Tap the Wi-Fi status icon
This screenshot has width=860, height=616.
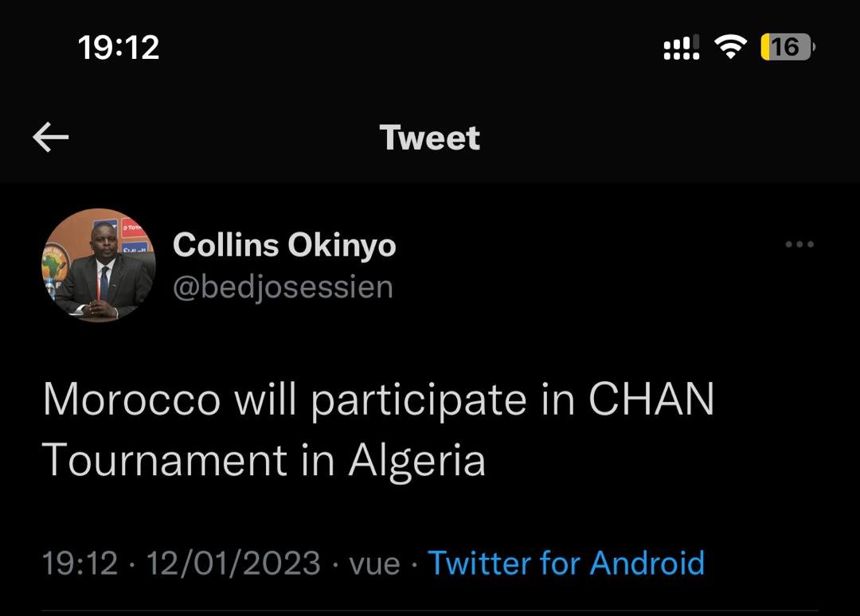[729, 48]
